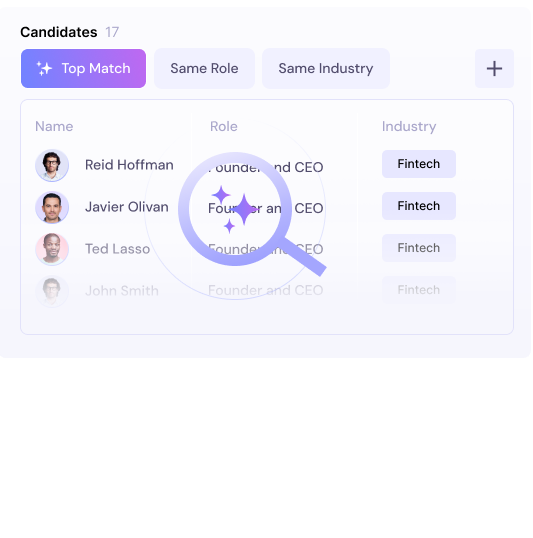Click the Fintech tag for Javier Olivan

click(x=419, y=206)
